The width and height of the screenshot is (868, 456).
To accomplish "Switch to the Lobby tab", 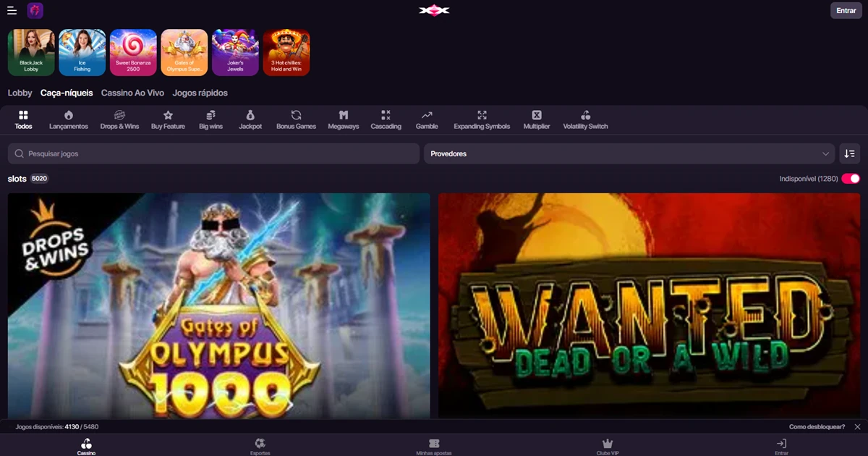I will (x=20, y=93).
